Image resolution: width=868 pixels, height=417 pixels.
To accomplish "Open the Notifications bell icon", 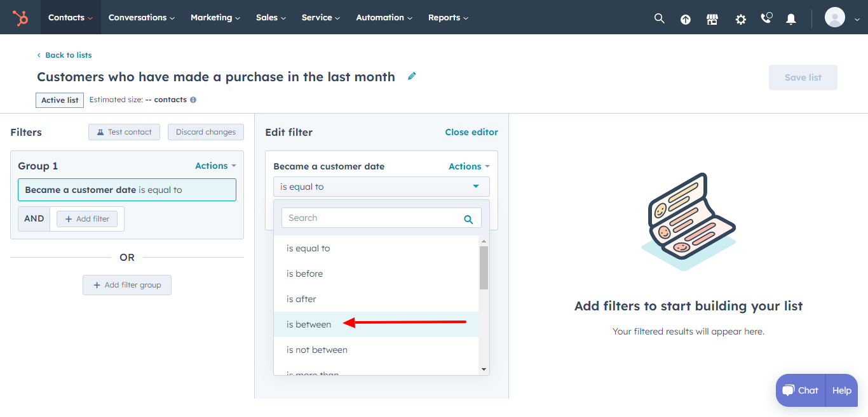I will [790, 18].
